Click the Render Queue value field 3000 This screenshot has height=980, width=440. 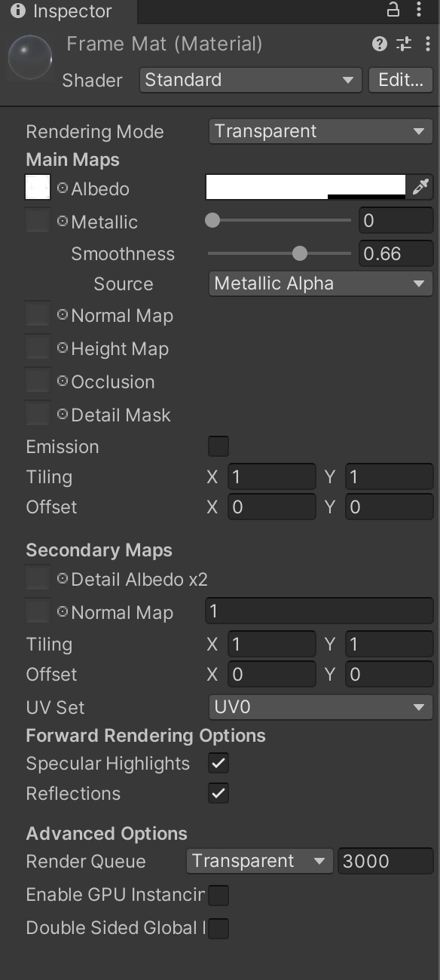[385, 861]
